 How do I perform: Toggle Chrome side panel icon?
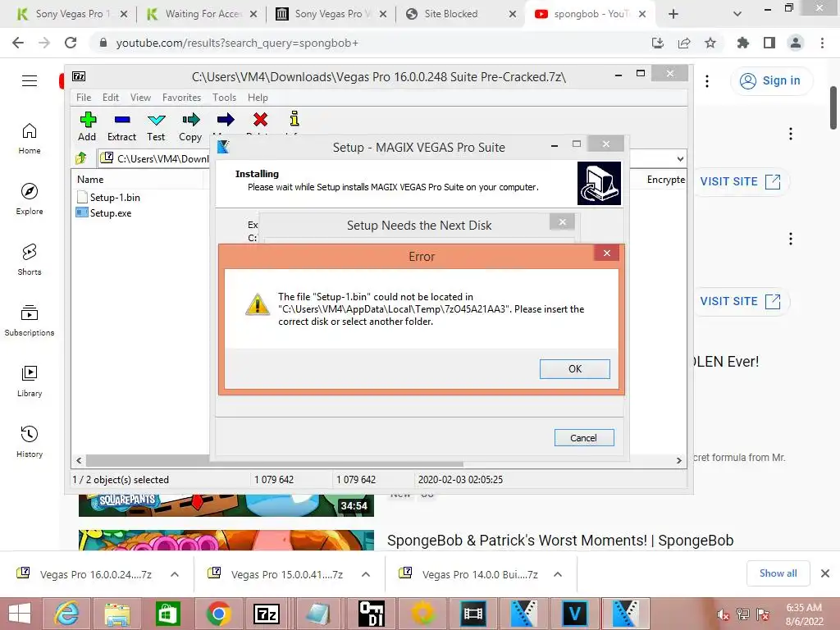tap(769, 43)
